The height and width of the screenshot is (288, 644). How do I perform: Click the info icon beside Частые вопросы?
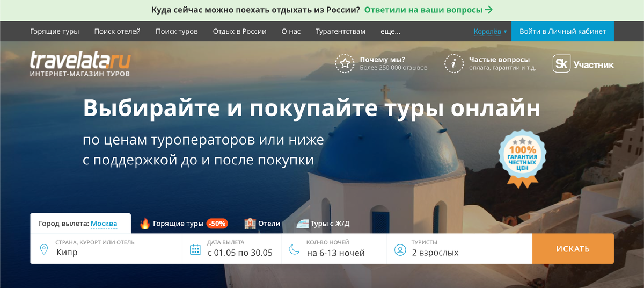tap(454, 63)
